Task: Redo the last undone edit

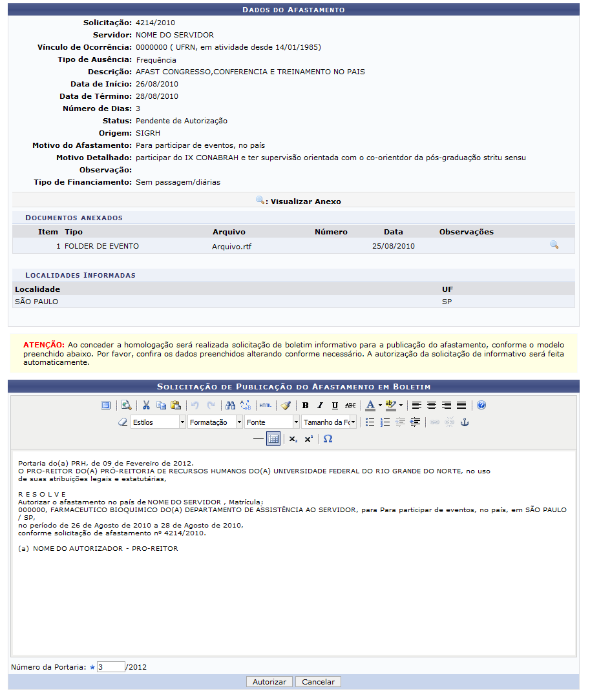Action: (x=211, y=406)
